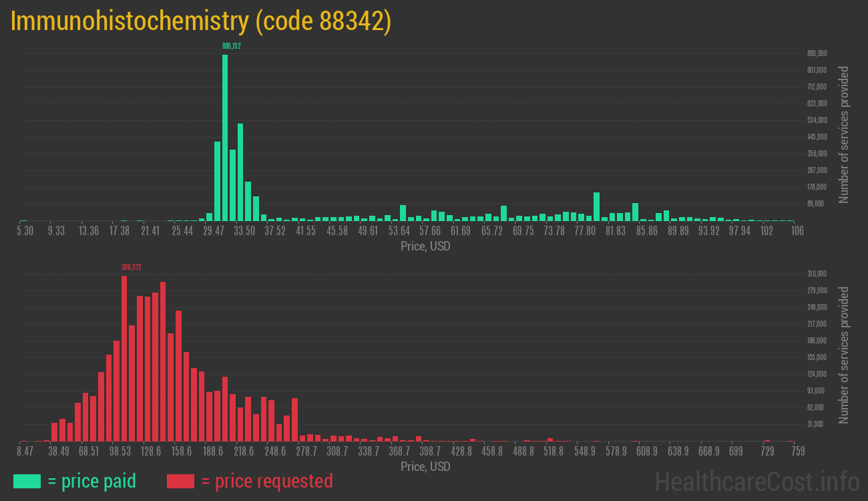This screenshot has height=501, width=868.
Task: Click the tallest green bar in the top chart
Action: [x=225, y=137]
